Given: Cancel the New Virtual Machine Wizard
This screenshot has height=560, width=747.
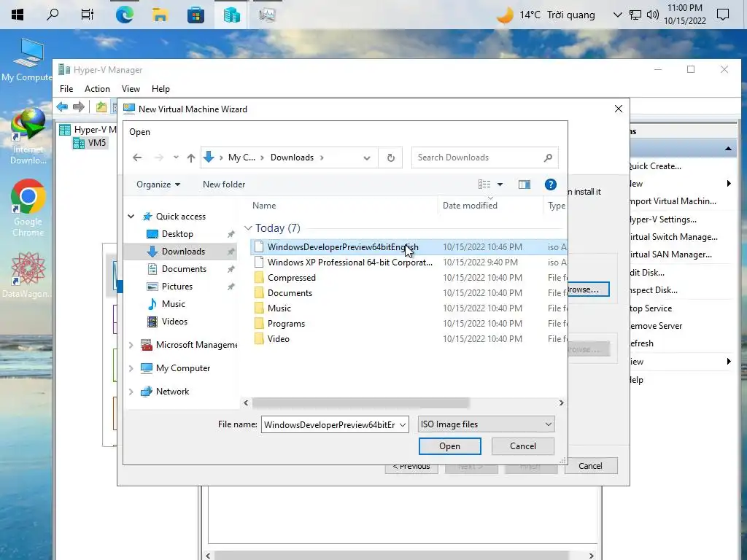Looking at the screenshot, I should point(591,466).
